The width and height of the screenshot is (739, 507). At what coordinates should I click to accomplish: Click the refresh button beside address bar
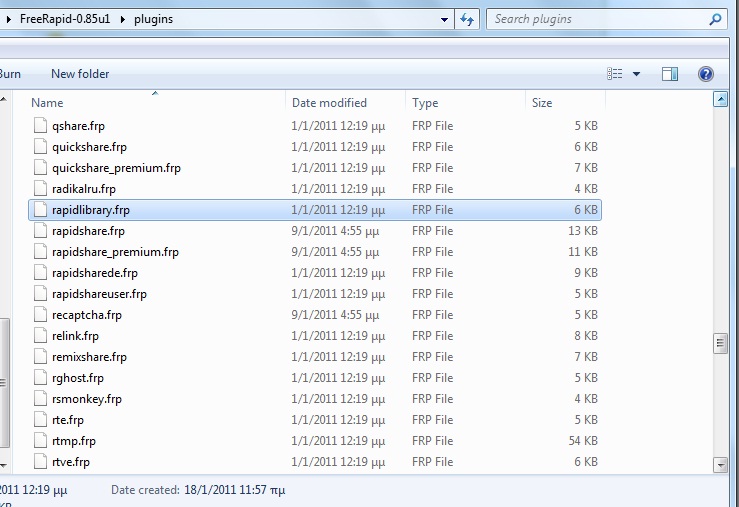coord(467,19)
